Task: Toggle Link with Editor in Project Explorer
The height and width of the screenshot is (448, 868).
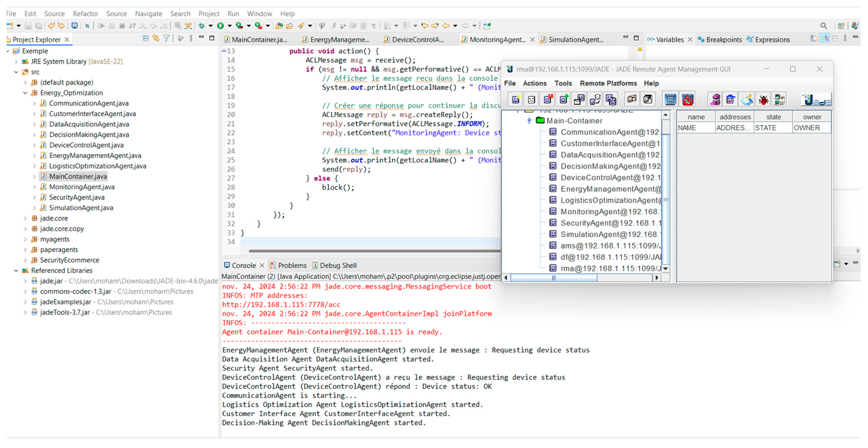Action: pyautogui.click(x=156, y=39)
